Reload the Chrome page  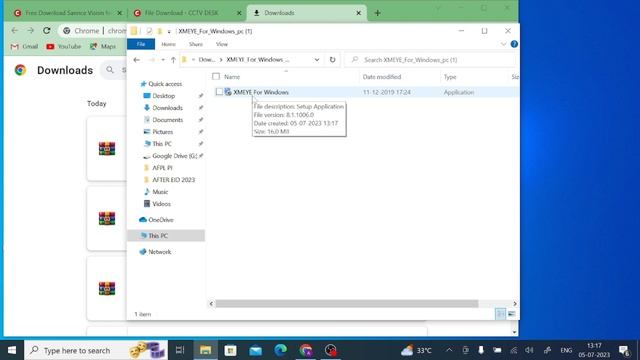click(47, 31)
